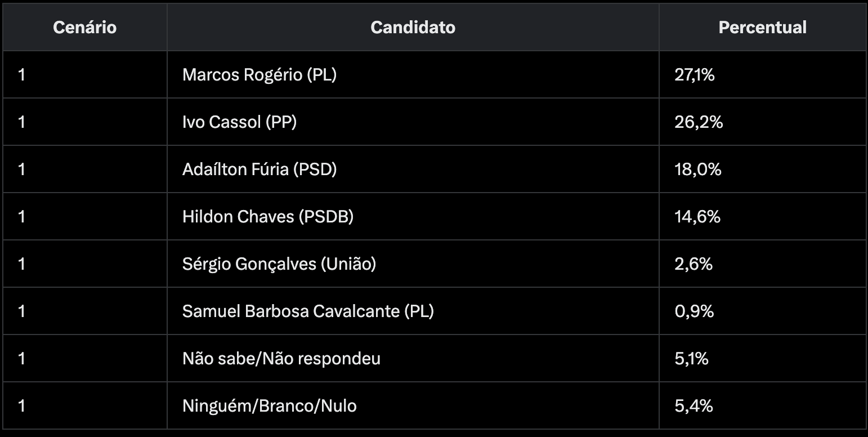Viewport: 868px width, 437px height.
Task: Click the 26,2% percentage value
Action: pyautogui.click(x=699, y=122)
